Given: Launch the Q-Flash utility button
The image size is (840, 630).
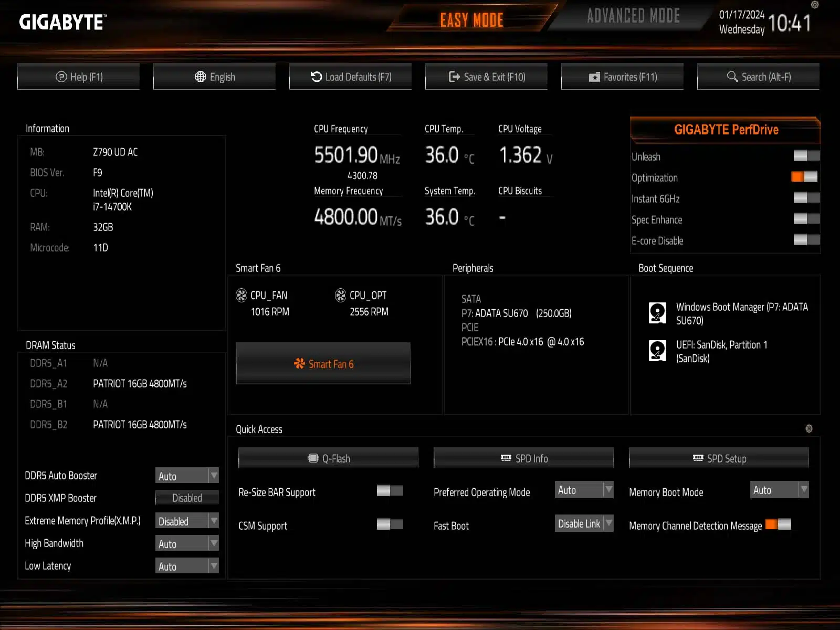Looking at the screenshot, I should [x=329, y=458].
